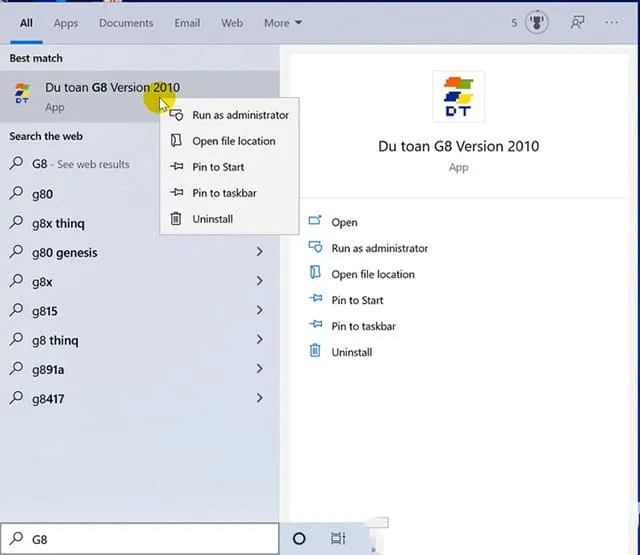Click the file location icon in context menu
The image size is (640, 555).
click(x=176, y=140)
